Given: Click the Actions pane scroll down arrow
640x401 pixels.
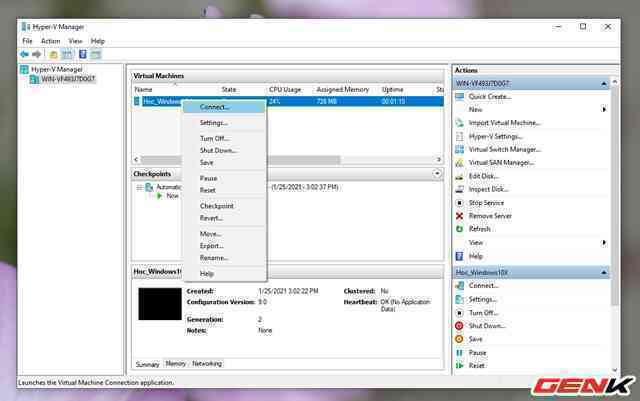Looking at the screenshot, I should point(615,370).
